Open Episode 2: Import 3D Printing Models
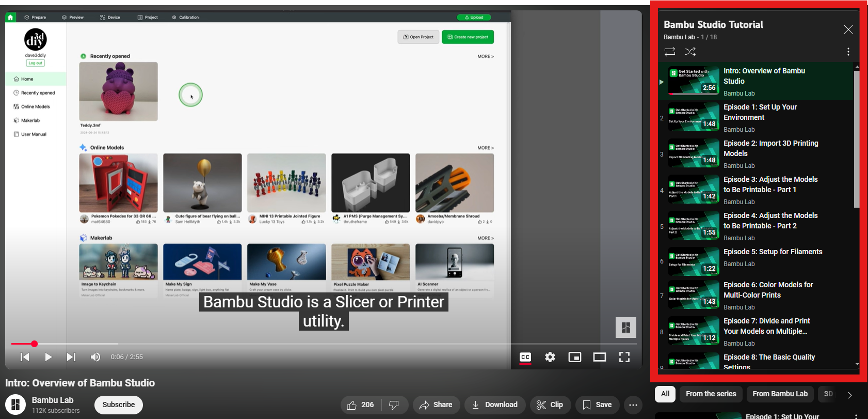Viewport: 868px width, 419px height. tap(756, 153)
